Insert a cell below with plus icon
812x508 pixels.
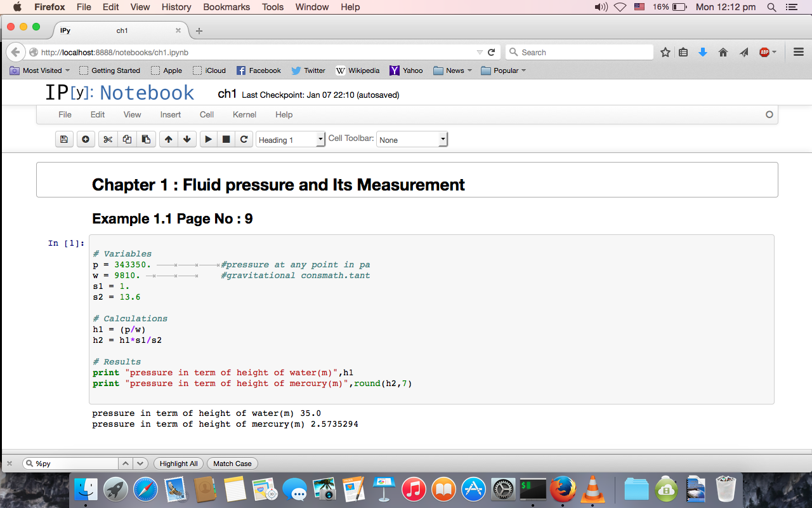click(x=86, y=140)
